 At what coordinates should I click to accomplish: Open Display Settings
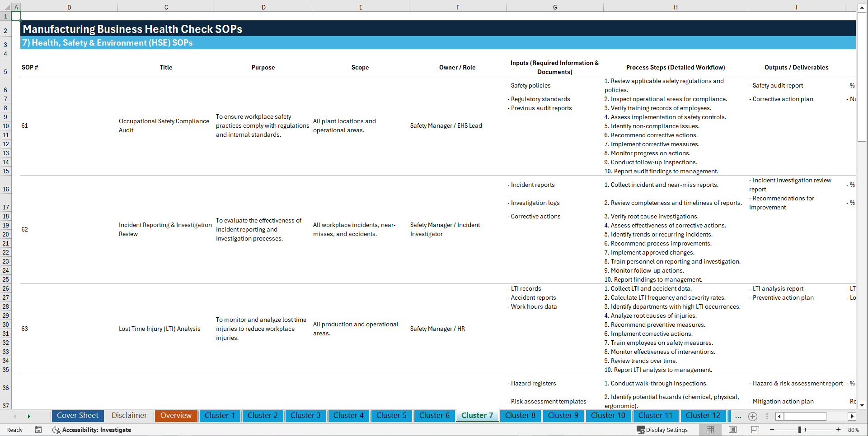pos(662,430)
